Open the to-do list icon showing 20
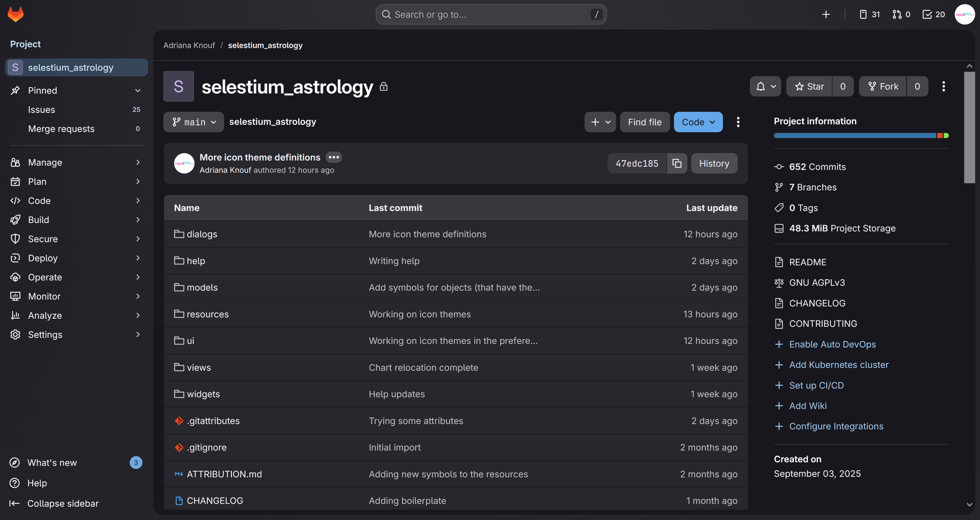This screenshot has width=980, height=520. 933,14
